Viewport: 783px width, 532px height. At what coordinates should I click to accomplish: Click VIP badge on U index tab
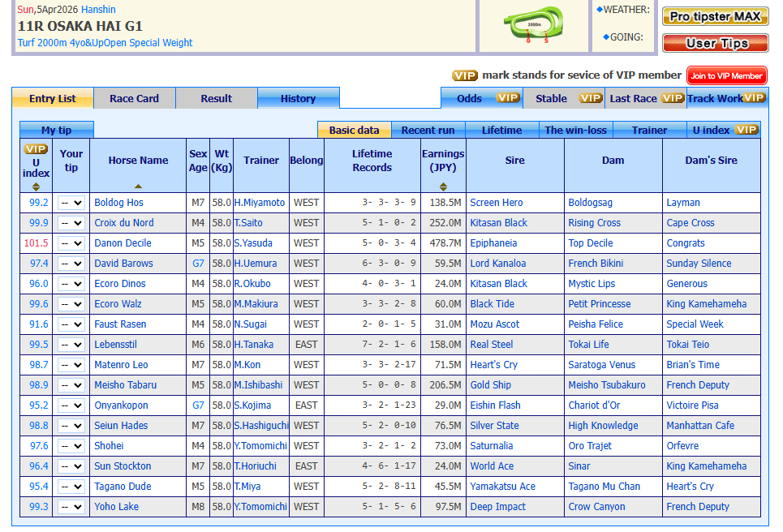point(746,130)
